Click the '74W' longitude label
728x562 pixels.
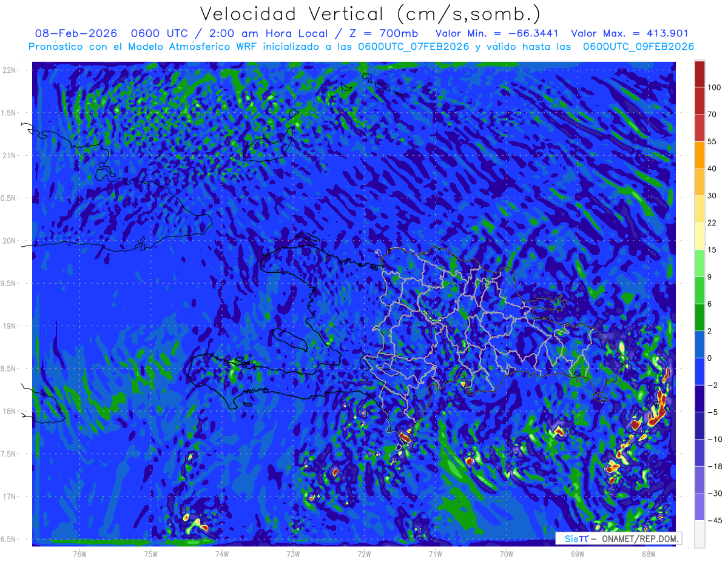(x=221, y=554)
